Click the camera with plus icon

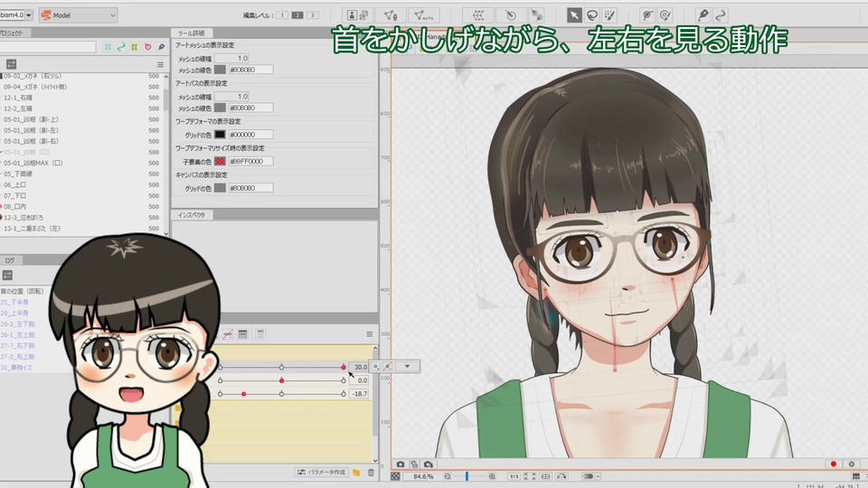428,465
